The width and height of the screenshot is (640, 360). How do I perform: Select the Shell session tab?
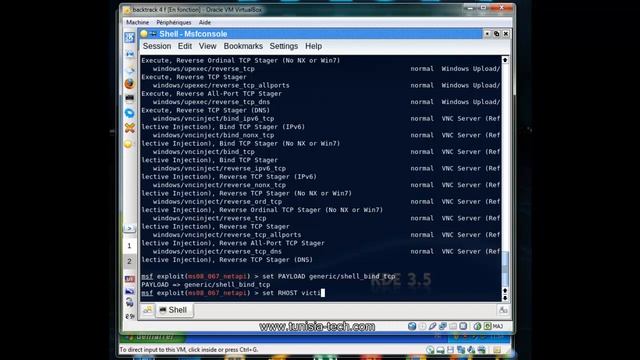click(x=173, y=310)
